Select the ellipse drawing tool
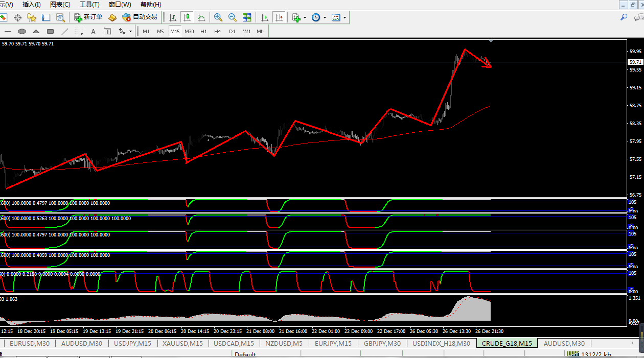This screenshot has width=644, height=358. coord(22,32)
